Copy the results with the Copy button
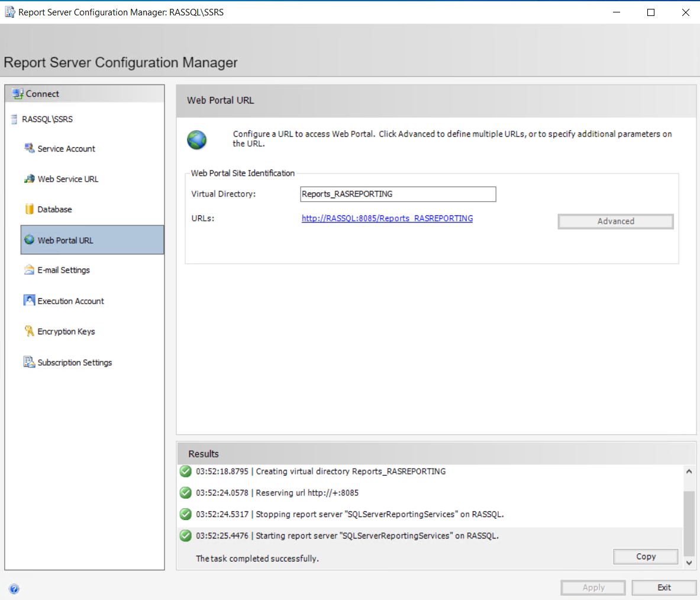Screen dimensions: 700x600 (646, 557)
